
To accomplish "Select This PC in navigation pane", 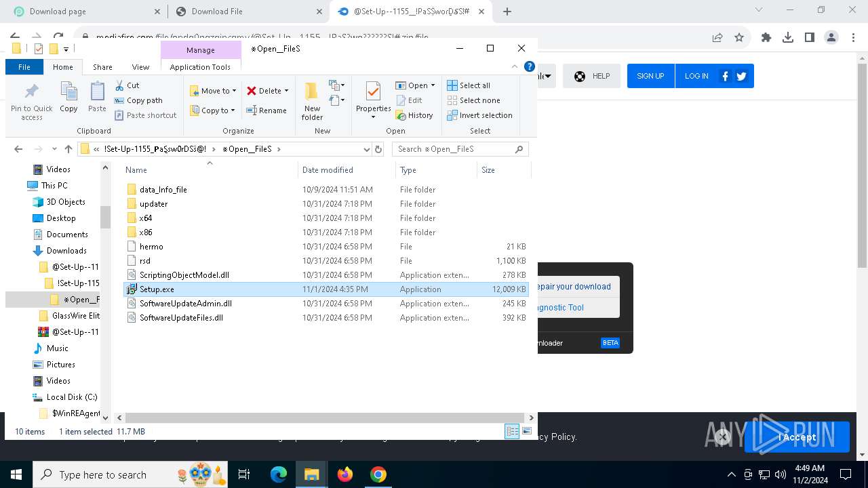I will point(54,186).
